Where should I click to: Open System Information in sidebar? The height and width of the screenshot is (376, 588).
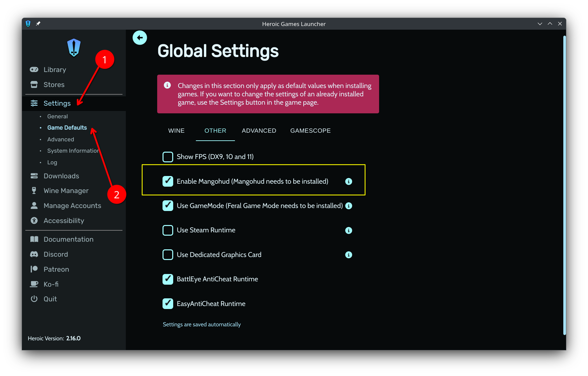click(x=73, y=151)
